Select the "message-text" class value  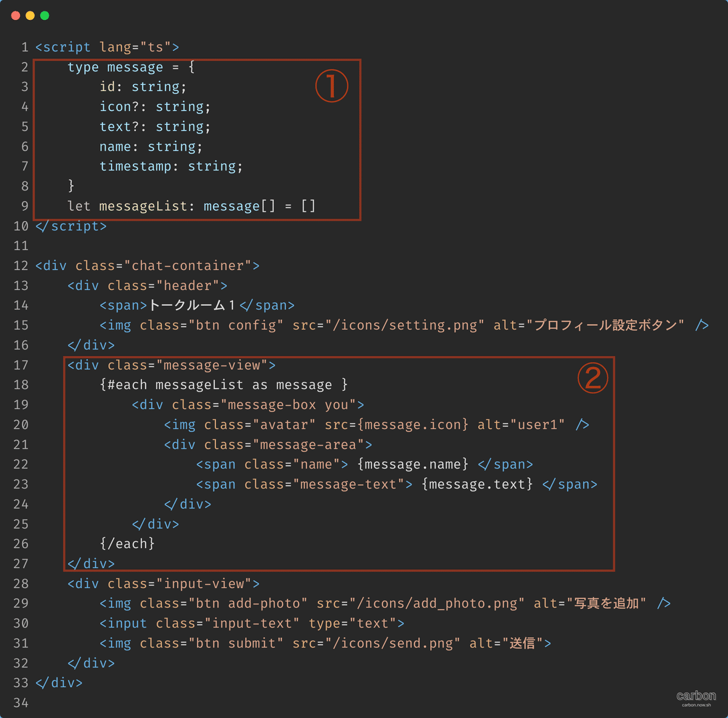348,484
